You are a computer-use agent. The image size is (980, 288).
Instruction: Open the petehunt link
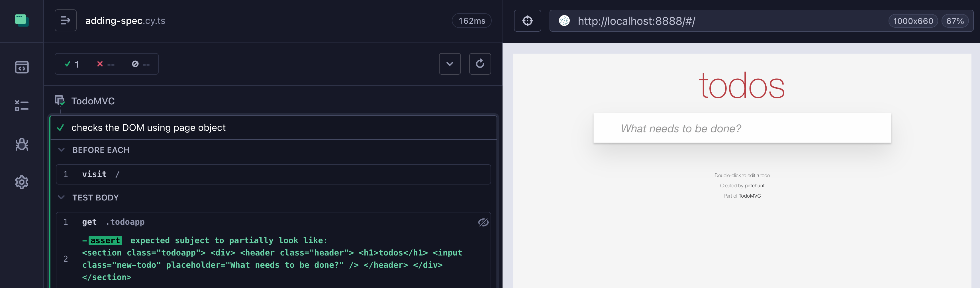(x=754, y=186)
